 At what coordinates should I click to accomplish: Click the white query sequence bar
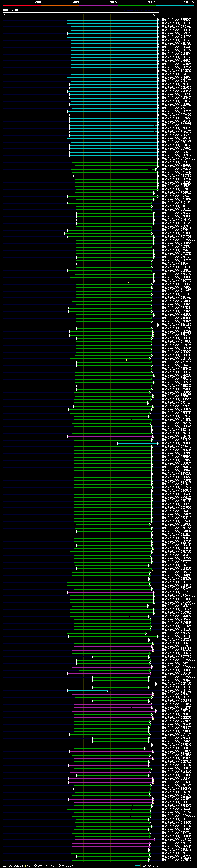click(x=81, y=12)
